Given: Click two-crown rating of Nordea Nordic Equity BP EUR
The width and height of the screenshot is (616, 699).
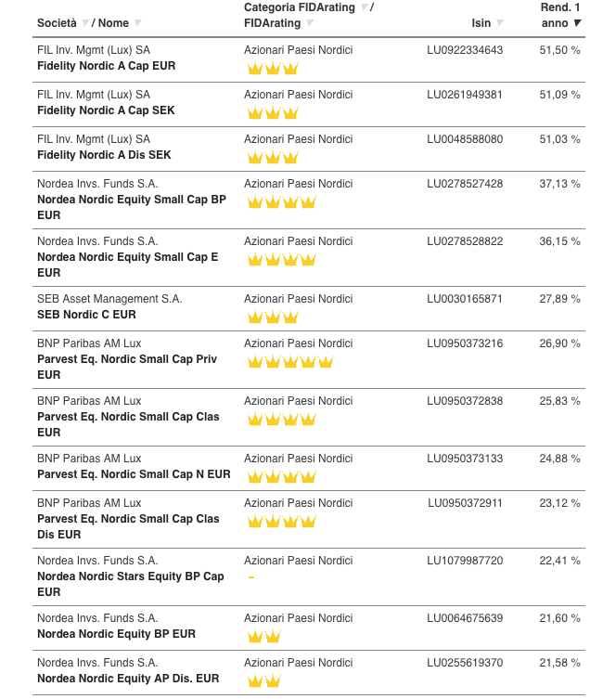Looking at the screenshot, I should coord(263,636).
